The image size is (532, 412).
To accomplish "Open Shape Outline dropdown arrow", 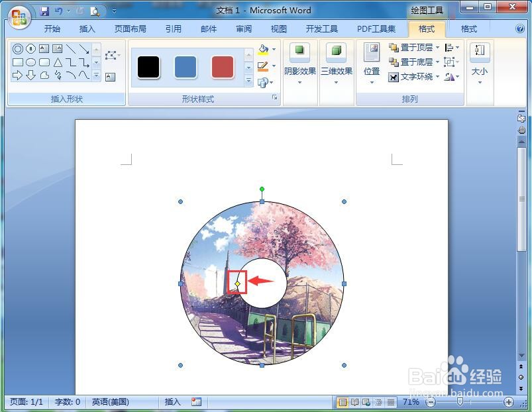I will point(274,66).
